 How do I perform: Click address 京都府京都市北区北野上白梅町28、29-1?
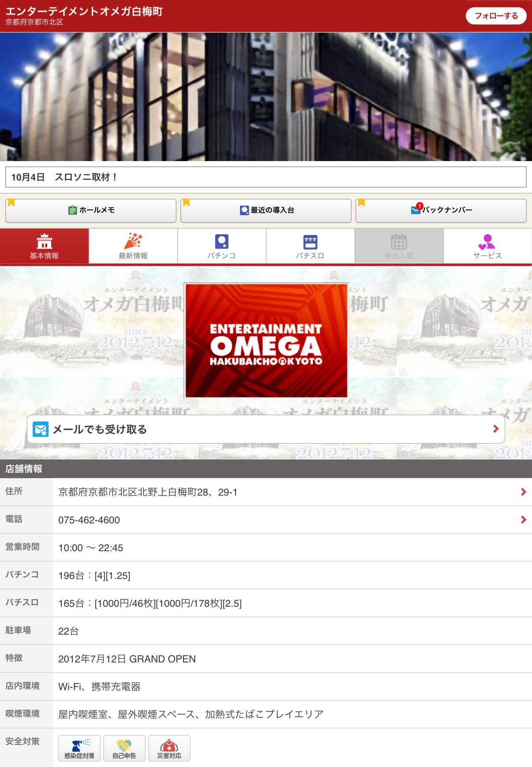148,492
